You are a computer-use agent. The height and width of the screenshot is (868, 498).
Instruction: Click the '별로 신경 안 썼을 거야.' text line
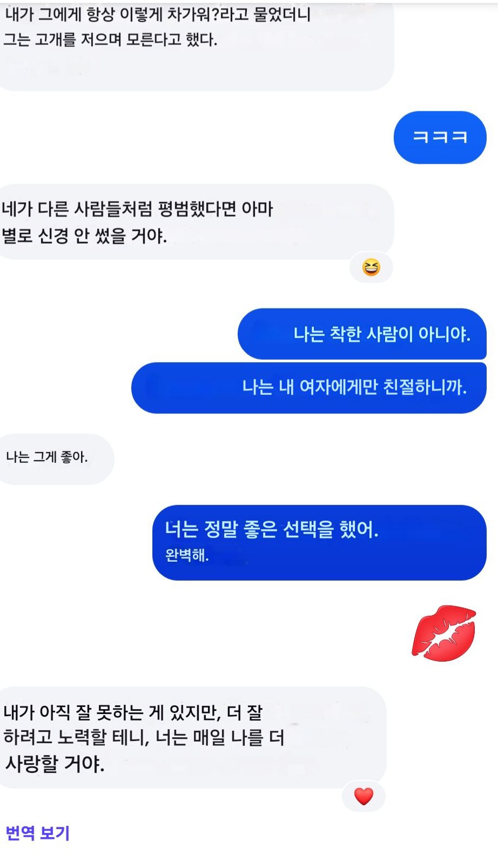pyautogui.click(x=84, y=235)
